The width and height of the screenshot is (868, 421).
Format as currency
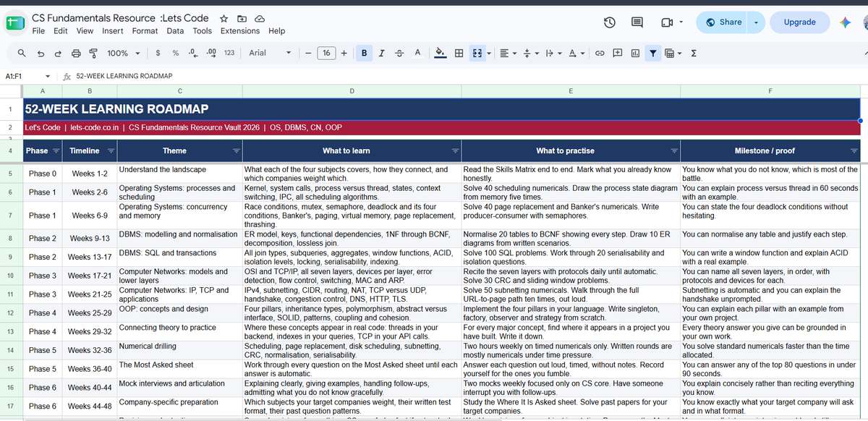pos(158,53)
